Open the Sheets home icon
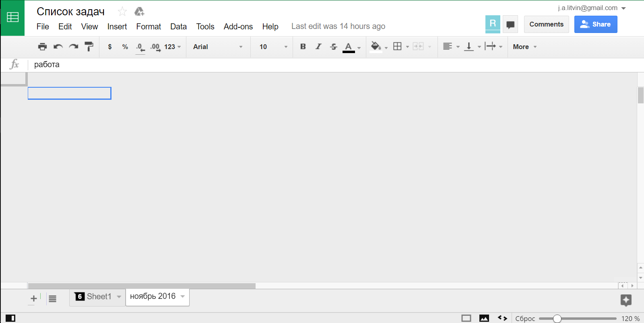The width and height of the screenshot is (644, 323). [12, 18]
